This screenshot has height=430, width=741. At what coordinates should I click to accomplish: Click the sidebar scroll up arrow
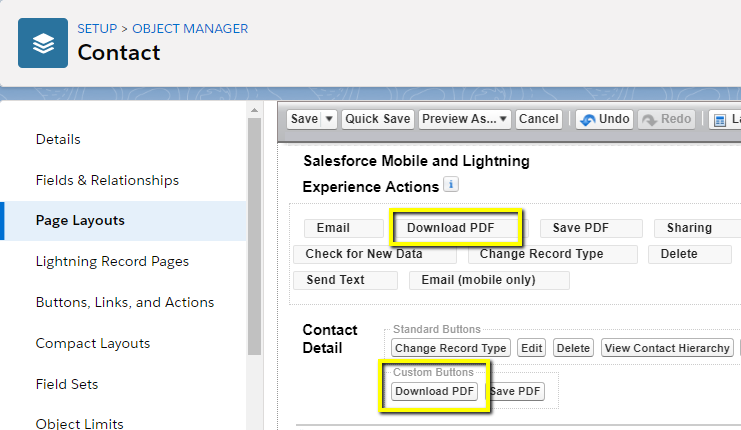[254, 110]
